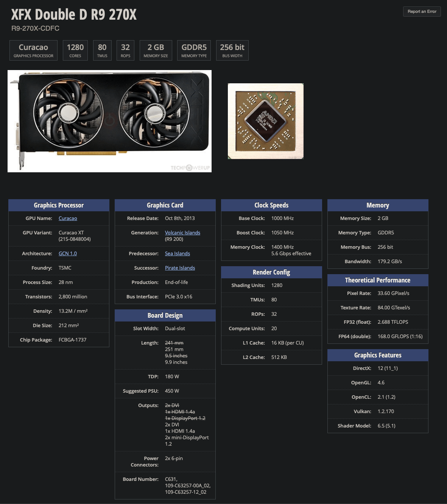The height and width of the screenshot is (504, 447).
Task: Click the 2,800 million transistors value
Action: tap(73, 297)
